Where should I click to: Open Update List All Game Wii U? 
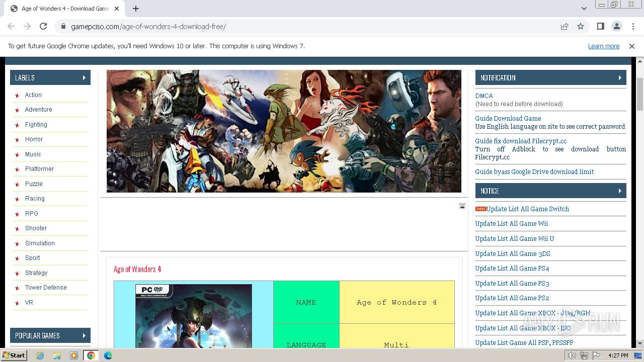(x=515, y=238)
